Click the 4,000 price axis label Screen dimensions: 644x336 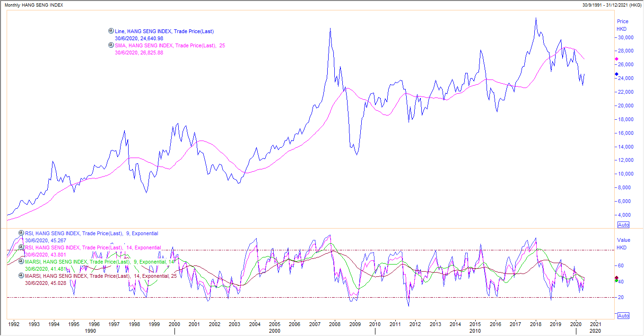pyautogui.click(x=625, y=215)
